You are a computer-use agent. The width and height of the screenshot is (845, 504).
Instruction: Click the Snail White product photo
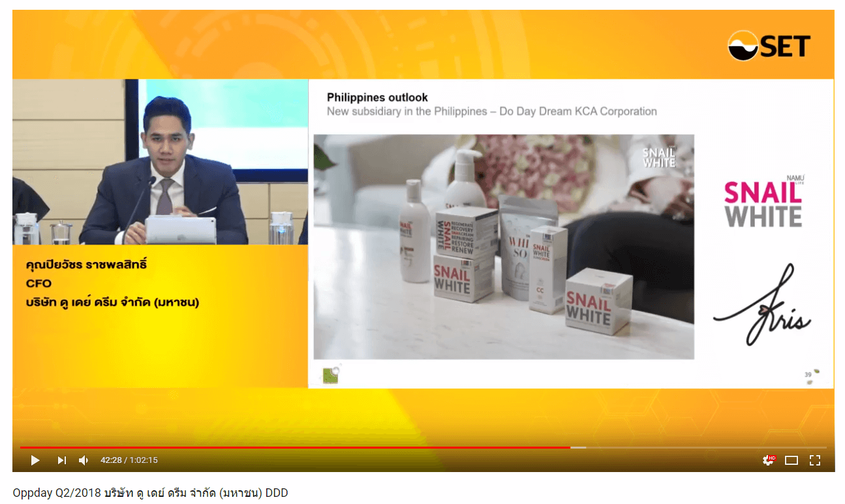pyautogui.click(x=504, y=246)
